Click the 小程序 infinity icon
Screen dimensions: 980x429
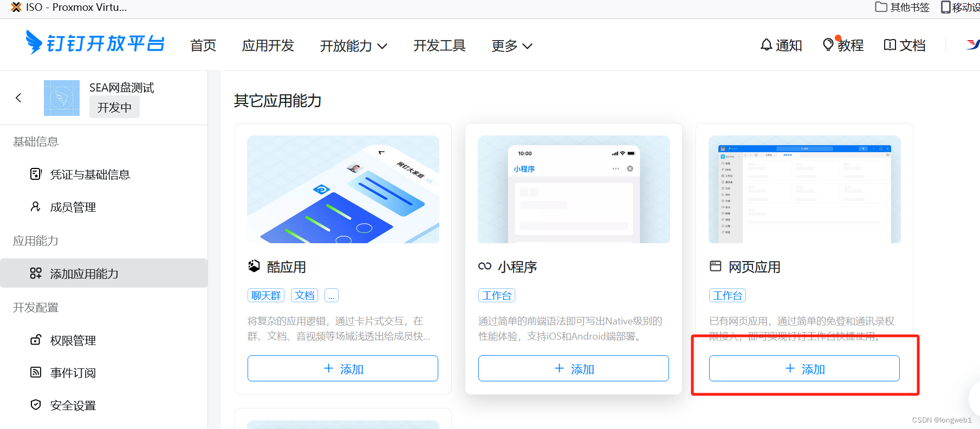[x=485, y=266]
